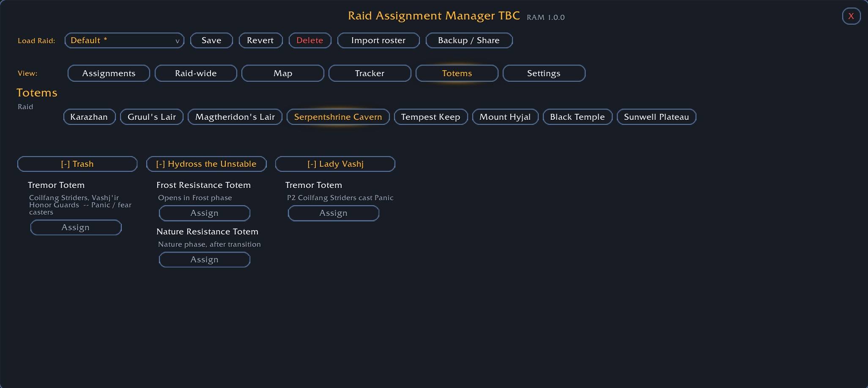Screen dimensions: 868x388
Task: Switch to the Raid-wide view
Action: coord(196,73)
